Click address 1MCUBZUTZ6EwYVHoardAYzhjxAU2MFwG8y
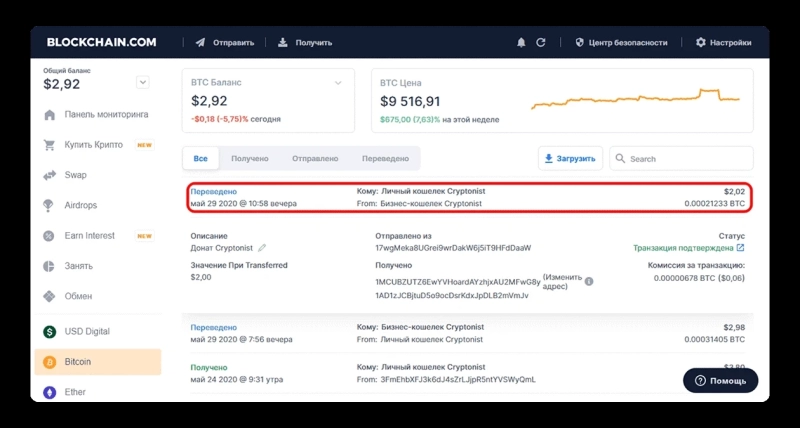The height and width of the screenshot is (428, 800). click(x=458, y=282)
